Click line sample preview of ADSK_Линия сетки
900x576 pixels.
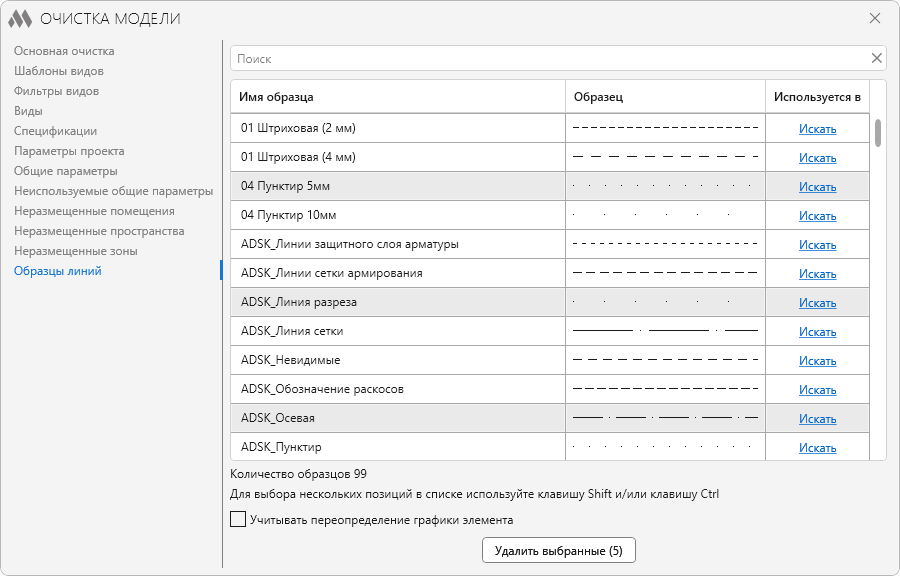pyautogui.click(x=665, y=330)
